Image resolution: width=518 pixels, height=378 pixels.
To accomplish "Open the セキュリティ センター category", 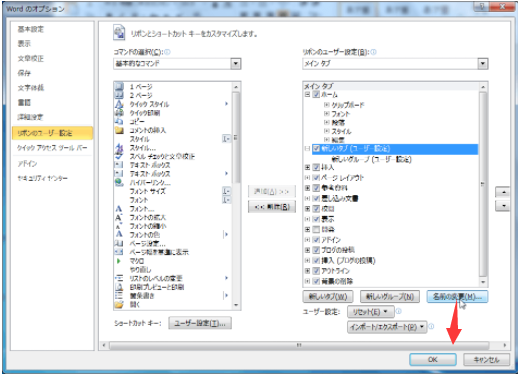I will [43, 178].
